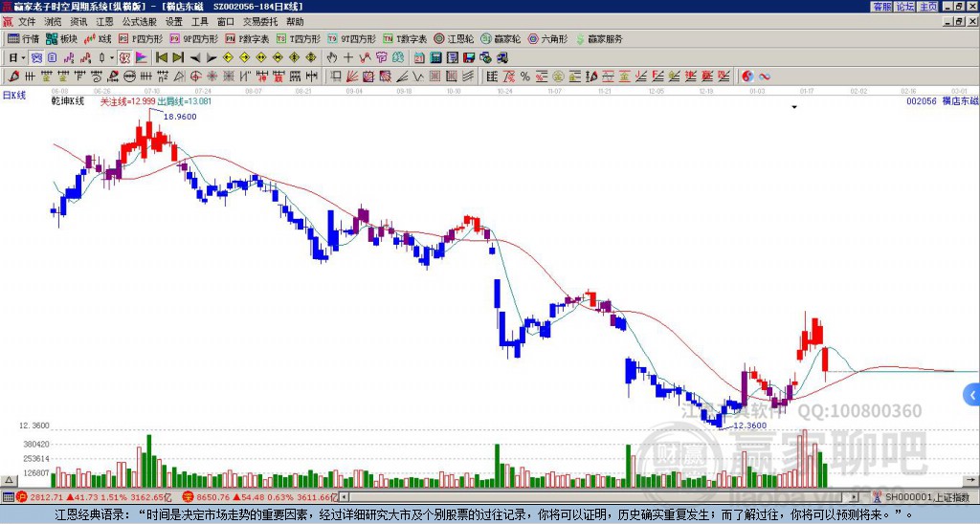Click the circle-with-lines ellipse tool
Image resolution: width=980 pixels, height=524 pixels.
click(x=129, y=76)
